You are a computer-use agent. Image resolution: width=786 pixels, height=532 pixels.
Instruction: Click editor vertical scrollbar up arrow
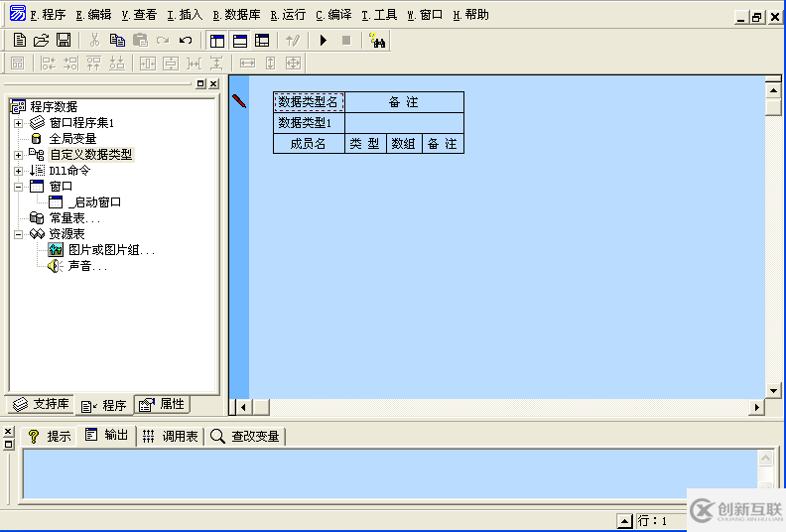point(773,90)
